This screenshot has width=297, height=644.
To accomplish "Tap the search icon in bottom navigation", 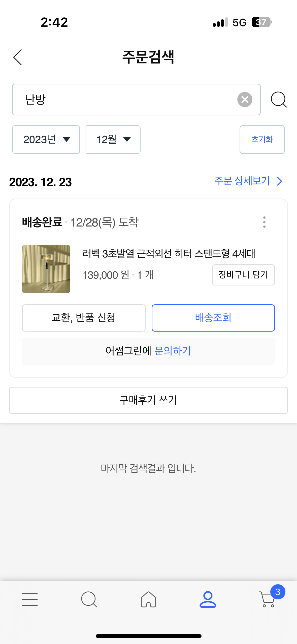I will [89, 599].
